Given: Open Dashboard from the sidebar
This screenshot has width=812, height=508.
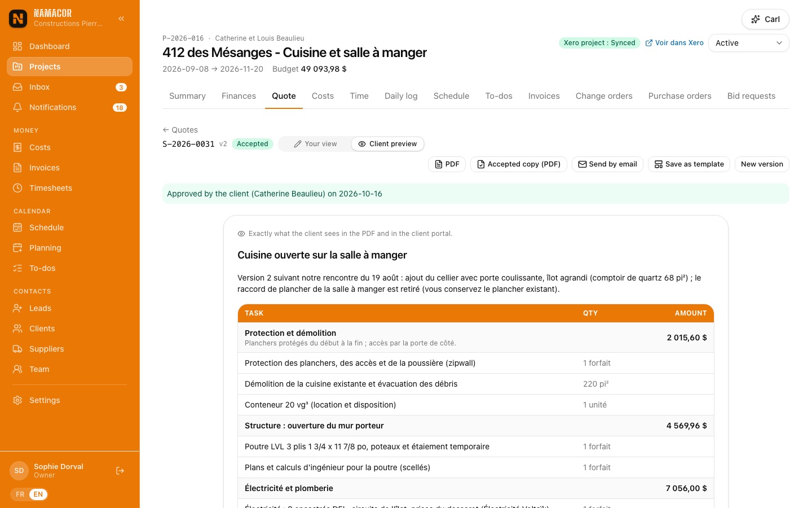Looking at the screenshot, I should [x=69, y=46].
